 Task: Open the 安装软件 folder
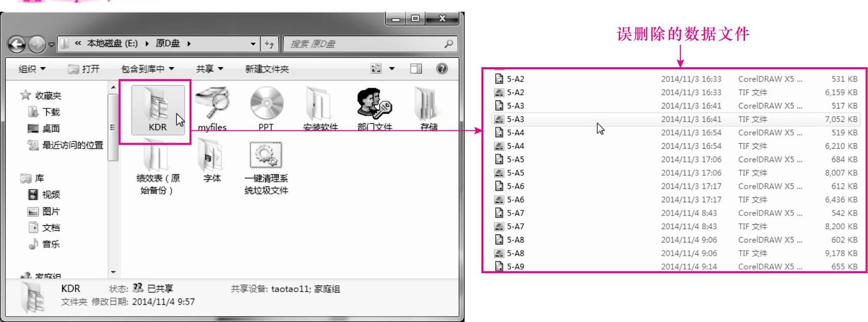[x=320, y=103]
